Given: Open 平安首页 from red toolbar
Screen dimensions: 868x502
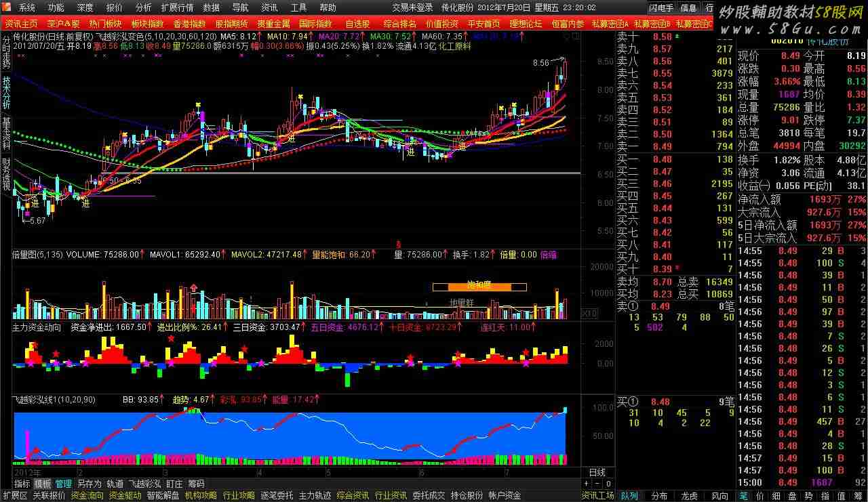Looking at the screenshot, I should pos(484,24).
